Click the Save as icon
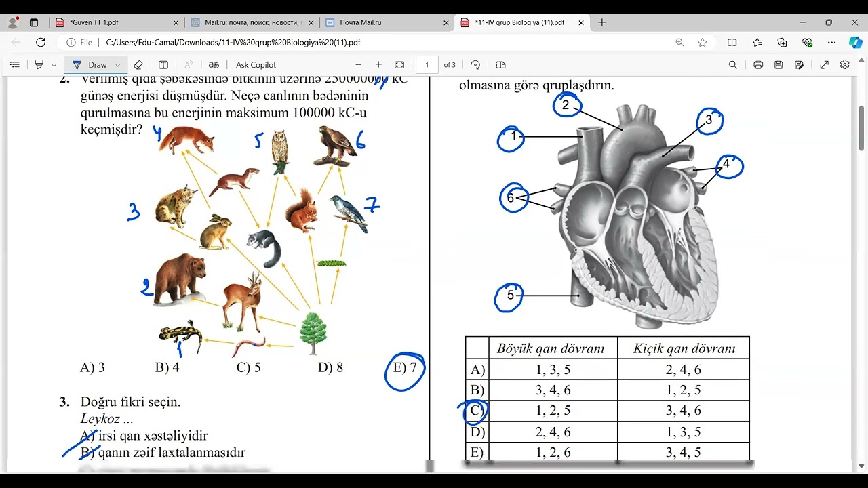 800,65
